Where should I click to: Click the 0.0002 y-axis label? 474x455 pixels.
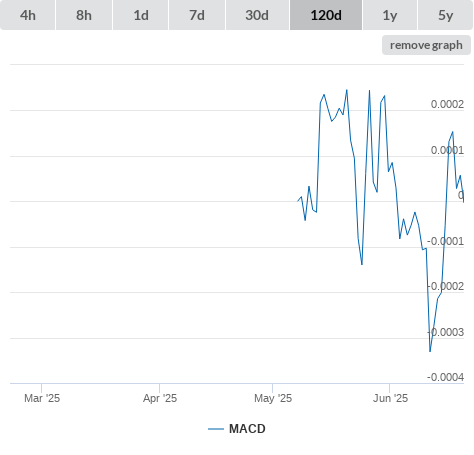[x=447, y=104]
